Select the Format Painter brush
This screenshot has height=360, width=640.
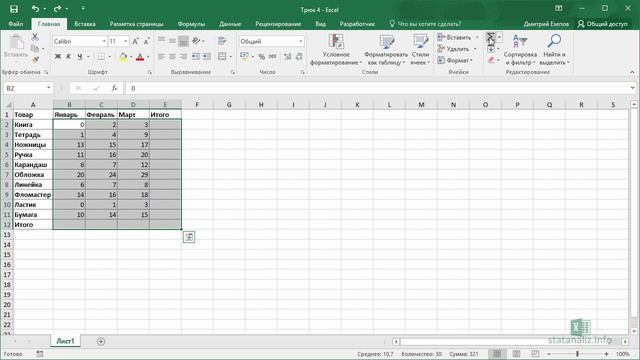pos(35,60)
